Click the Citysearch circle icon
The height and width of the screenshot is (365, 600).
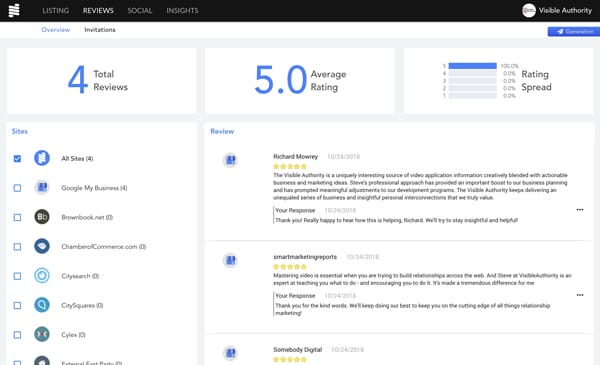[42, 276]
